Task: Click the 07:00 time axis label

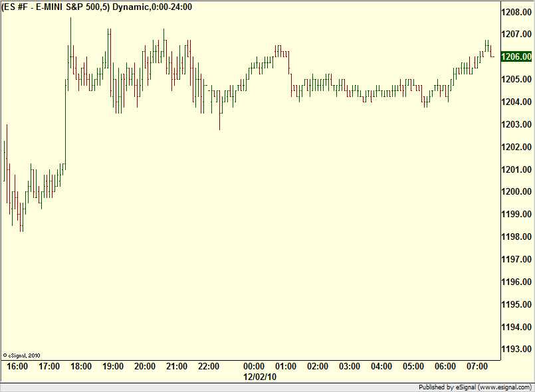Action: [x=477, y=366]
